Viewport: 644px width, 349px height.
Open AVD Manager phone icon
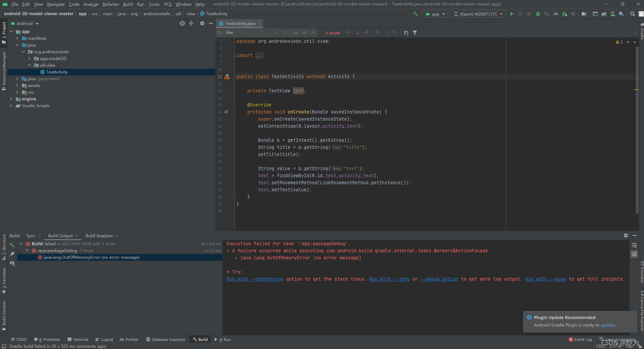tap(613, 14)
